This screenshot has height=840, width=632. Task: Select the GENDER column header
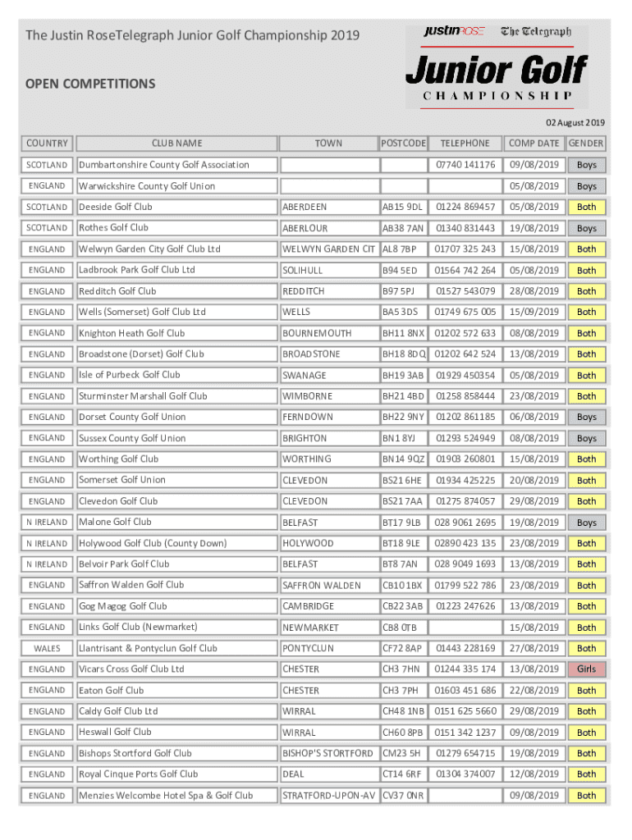(x=586, y=143)
